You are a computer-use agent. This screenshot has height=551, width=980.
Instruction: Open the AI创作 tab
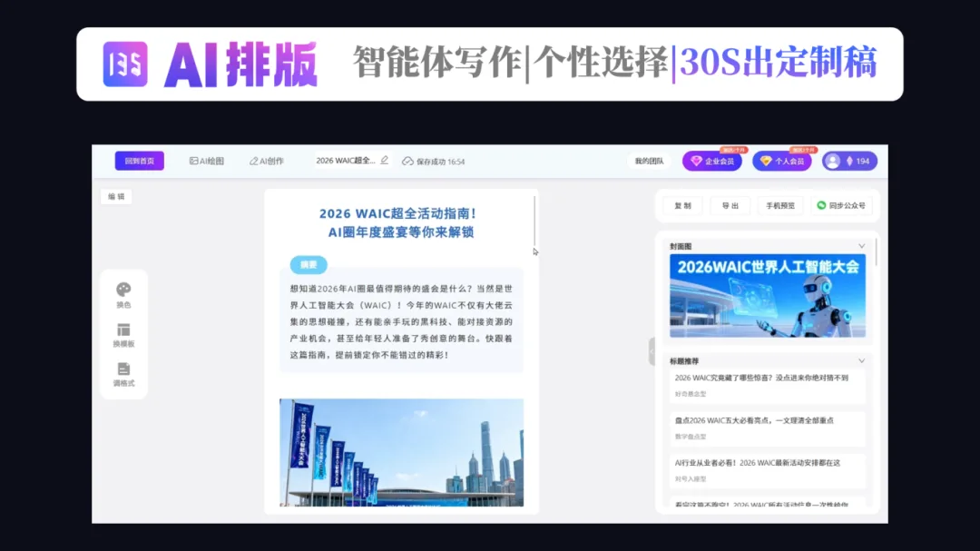click(267, 161)
